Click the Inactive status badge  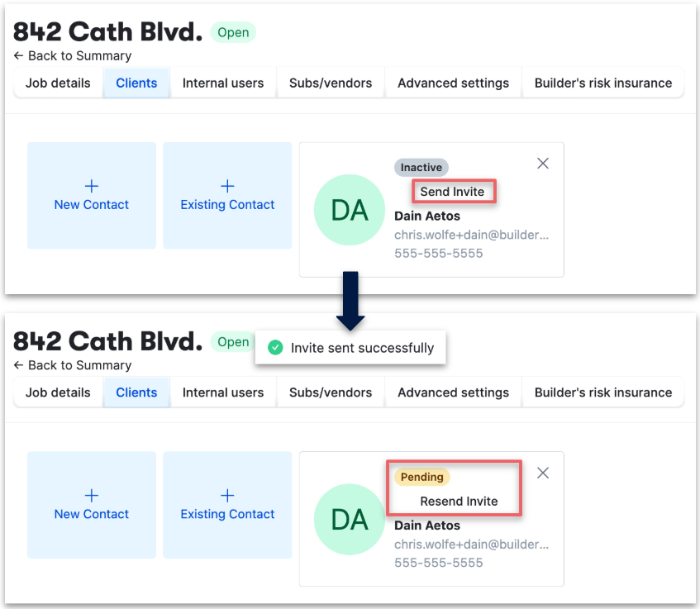[421, 168]
